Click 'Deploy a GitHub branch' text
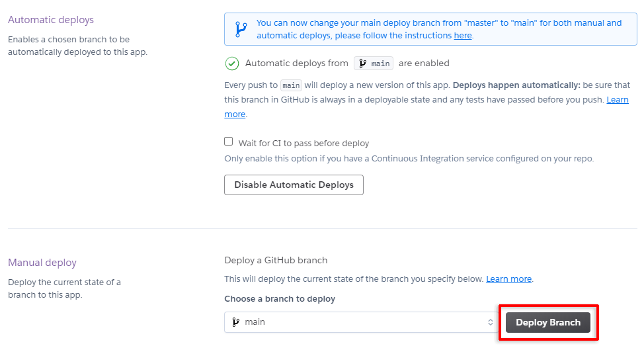The width and height of the screenshot is (644, 346). coord(276,260)
